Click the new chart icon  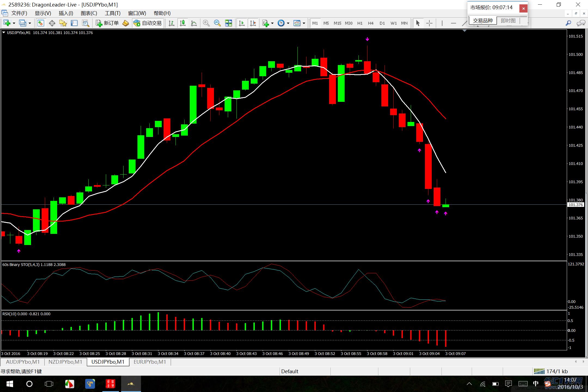coord(7,23)
